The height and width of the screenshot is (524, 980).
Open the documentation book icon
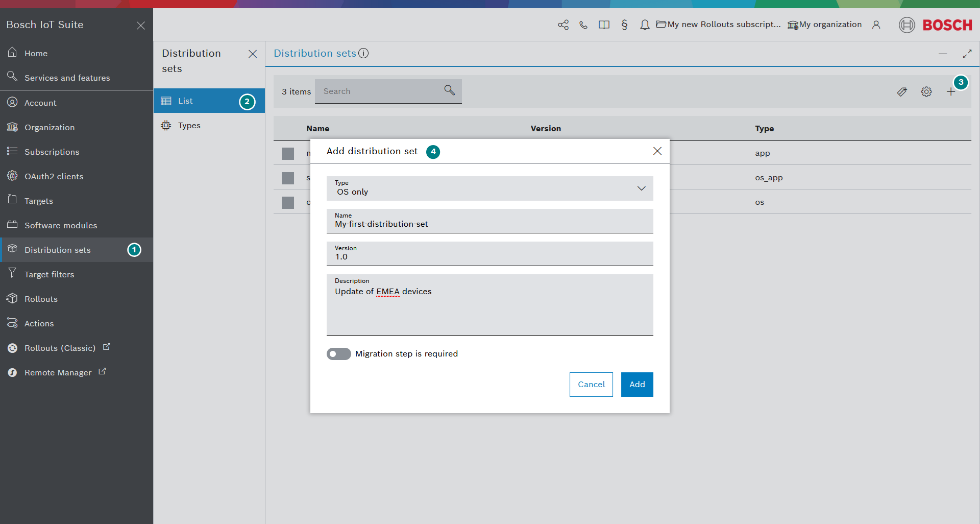pyautogui.click(x=604, y=25)
